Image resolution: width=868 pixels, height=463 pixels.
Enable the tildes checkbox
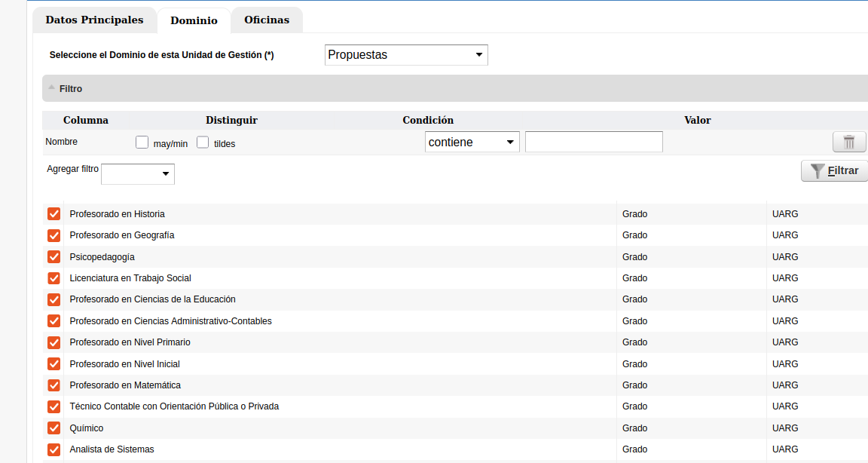[x=203, y=143]
